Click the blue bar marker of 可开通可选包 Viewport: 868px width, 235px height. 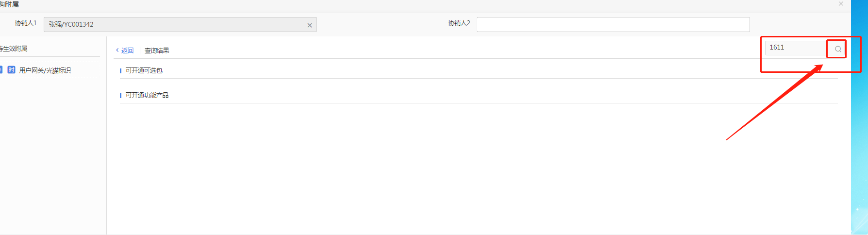pyautogui.click(x=120, y=71)
